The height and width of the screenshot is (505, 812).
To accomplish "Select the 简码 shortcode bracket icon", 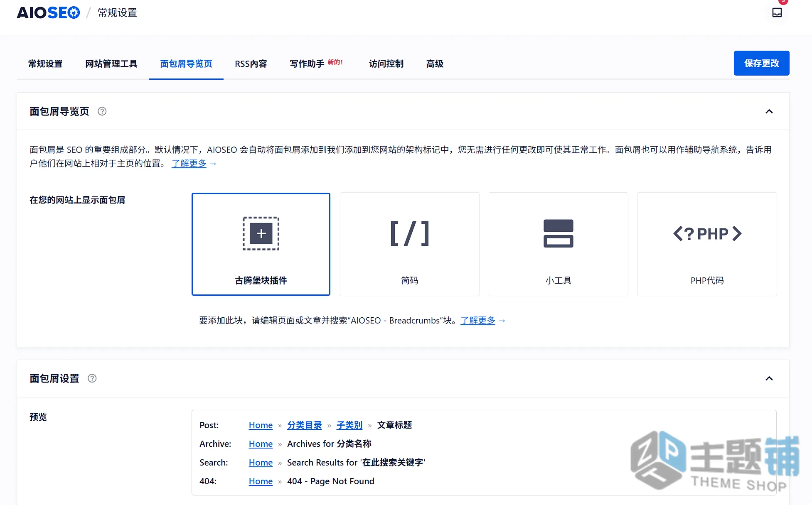I will click(410, 233).
